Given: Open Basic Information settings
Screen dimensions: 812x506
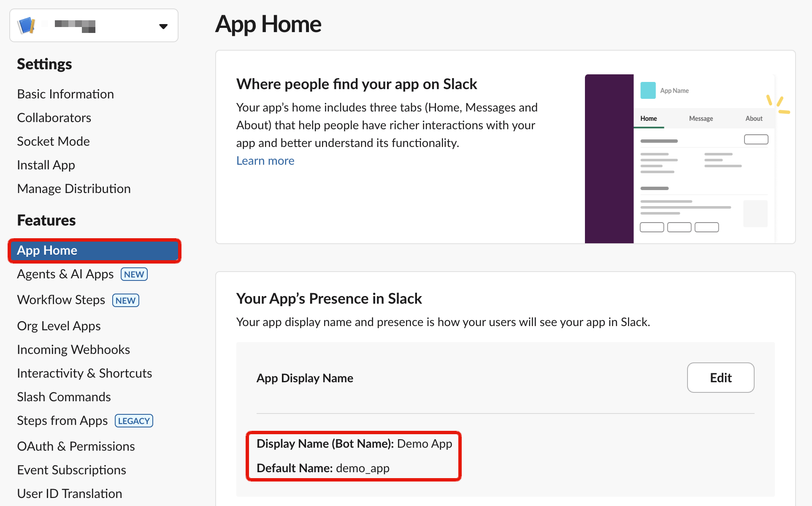Looking at the screenshot, I should click(65, 94).
